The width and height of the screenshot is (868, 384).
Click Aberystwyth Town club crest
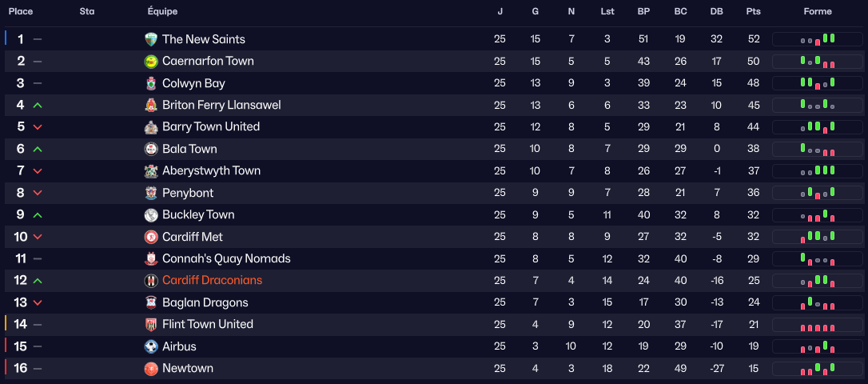point(151,171)
